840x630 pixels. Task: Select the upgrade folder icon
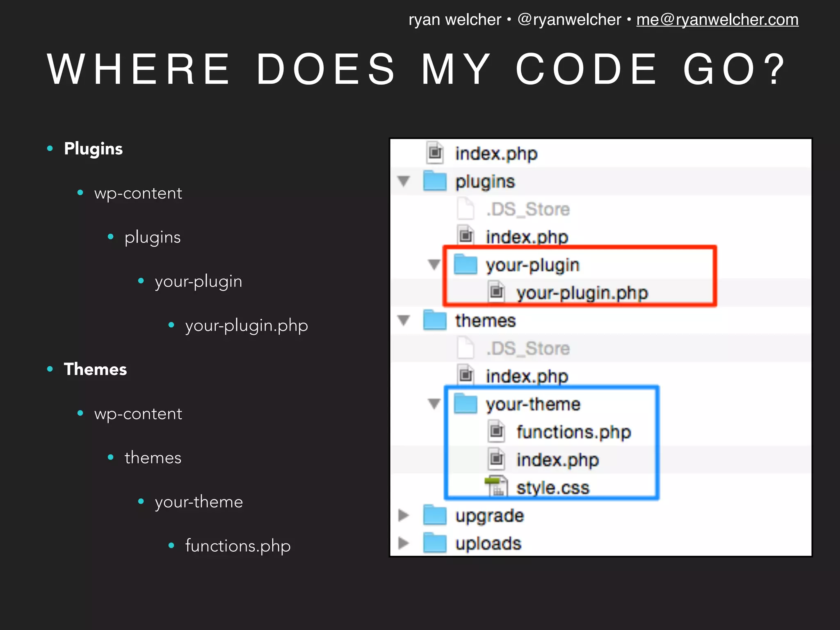click(435, 515)
